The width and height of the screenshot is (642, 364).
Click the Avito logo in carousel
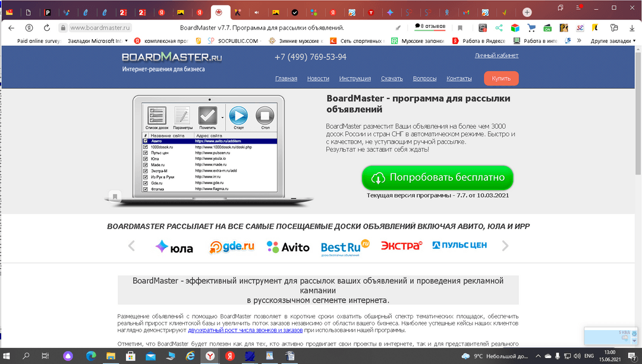pos(288,247)
